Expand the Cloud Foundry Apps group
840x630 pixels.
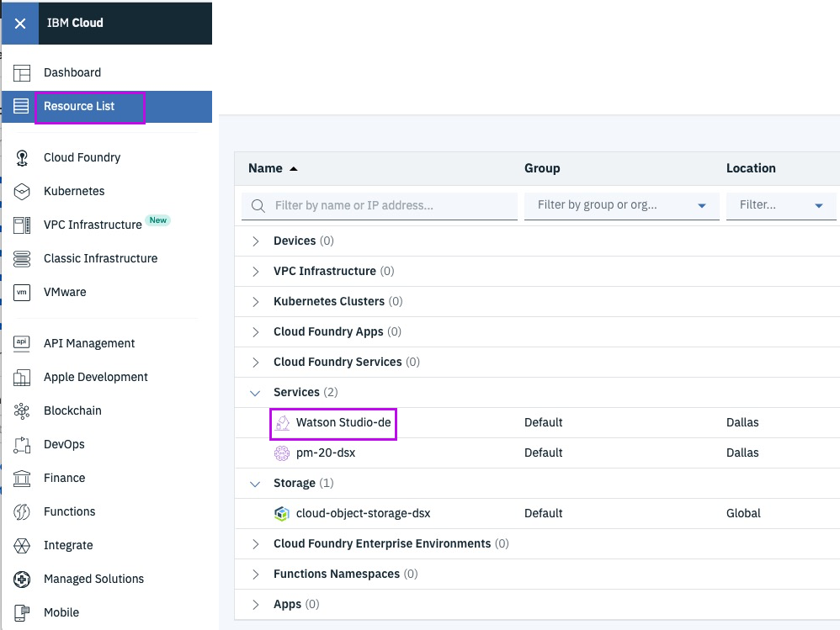256,332
